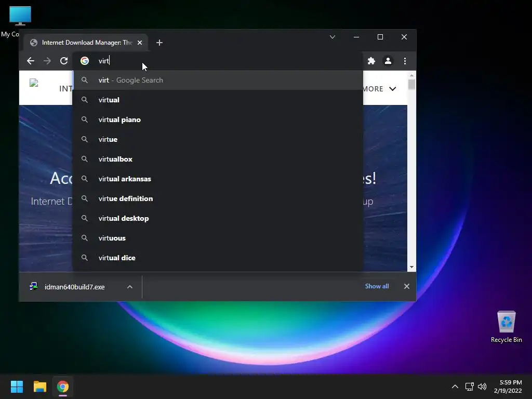Click the forward navigation arrow

pyautogui.click(x=47, y=61)
